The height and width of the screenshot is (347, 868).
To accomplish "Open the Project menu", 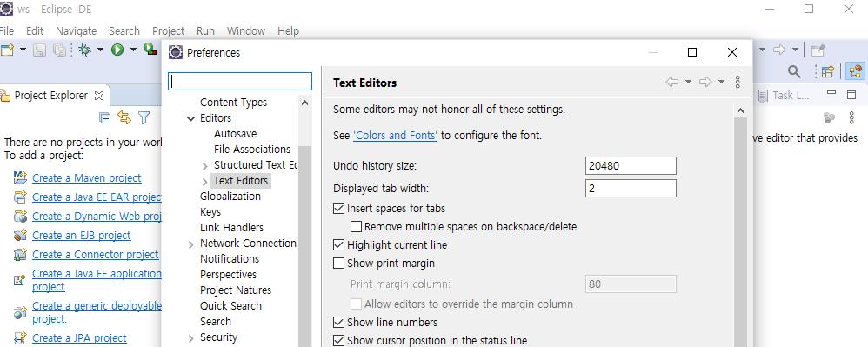I will tap(168, 31).
